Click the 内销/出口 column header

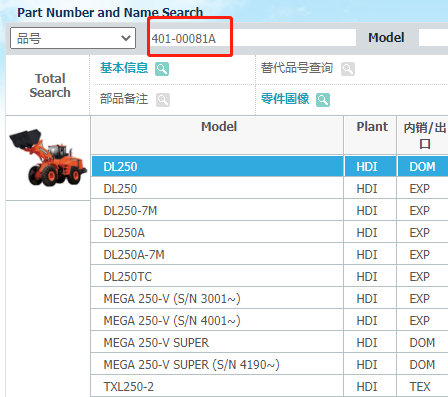tap(423, 135)
